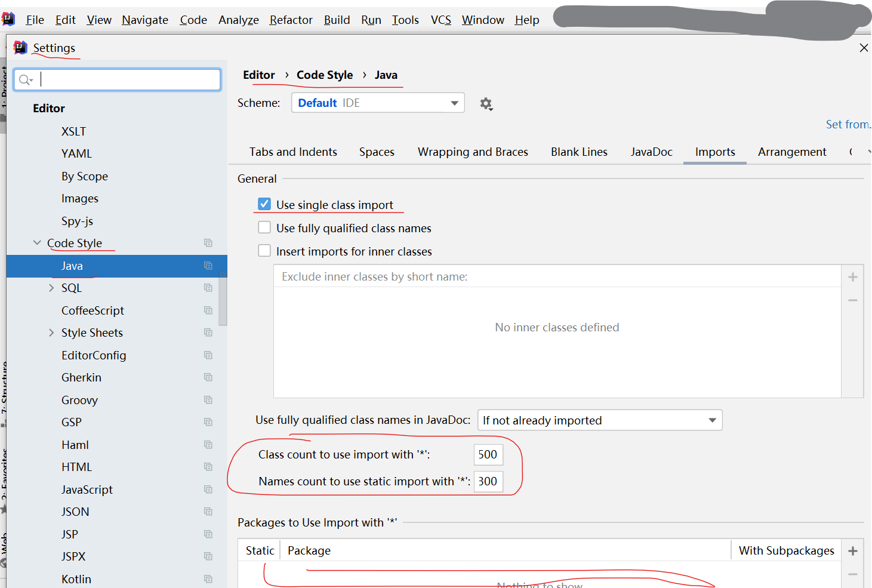Open the Analyze menu
The width and height of the screenshot is (872, 588).
tap(239, 20)
